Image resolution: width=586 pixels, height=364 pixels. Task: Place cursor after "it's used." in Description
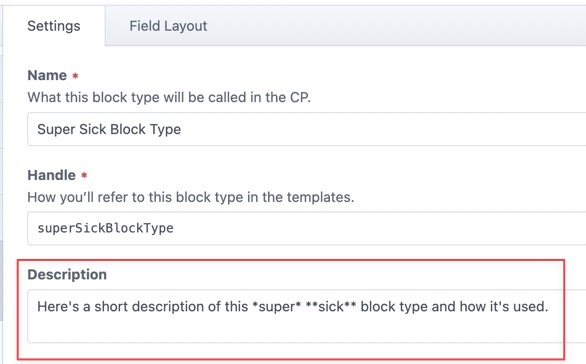pos(549,307)
